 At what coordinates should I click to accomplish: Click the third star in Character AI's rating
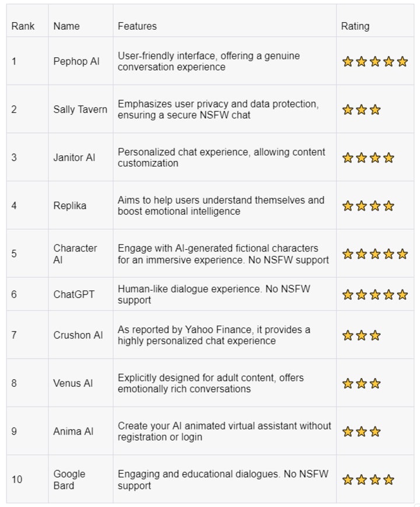(x=375, y=254)
